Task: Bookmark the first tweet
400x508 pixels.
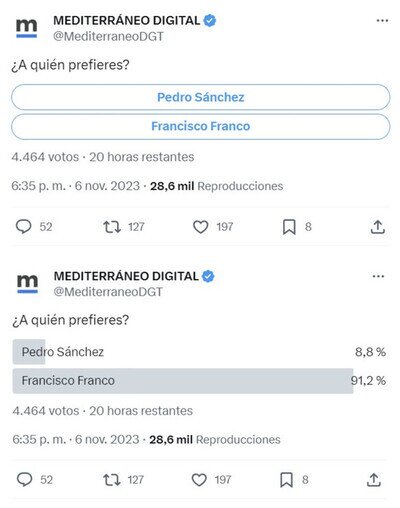Action: point(289,227)
